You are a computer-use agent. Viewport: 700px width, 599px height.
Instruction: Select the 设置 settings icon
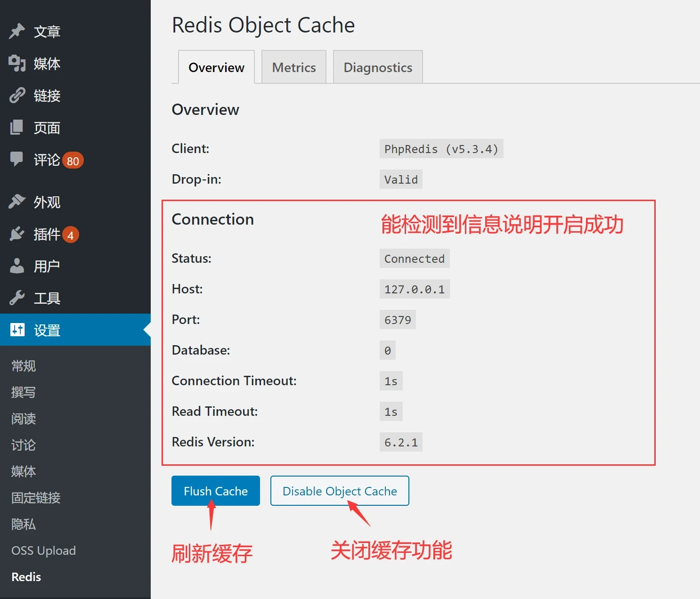[x=17, y=330]
